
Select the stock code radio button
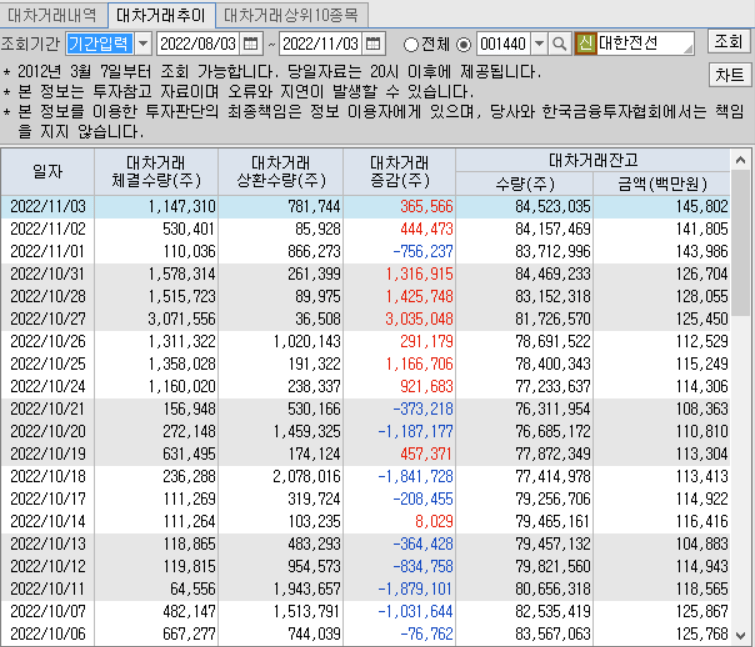[x=463, y=45]
